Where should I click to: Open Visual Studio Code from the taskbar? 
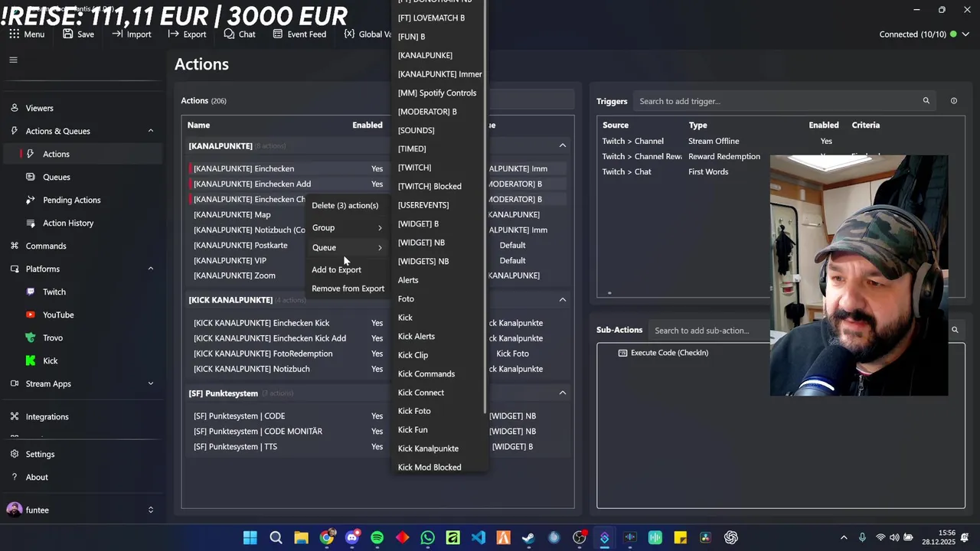point(478,538)
